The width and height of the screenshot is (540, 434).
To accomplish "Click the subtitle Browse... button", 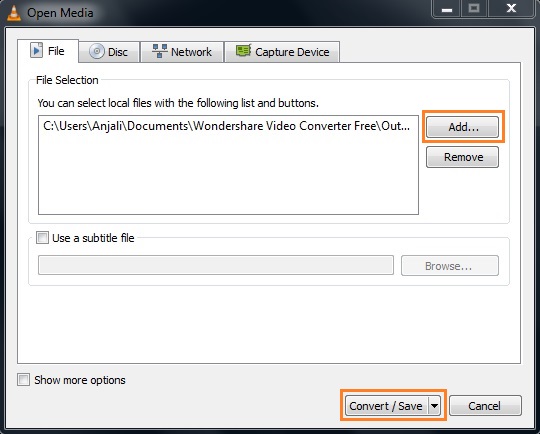I will (x=449, y=266).
